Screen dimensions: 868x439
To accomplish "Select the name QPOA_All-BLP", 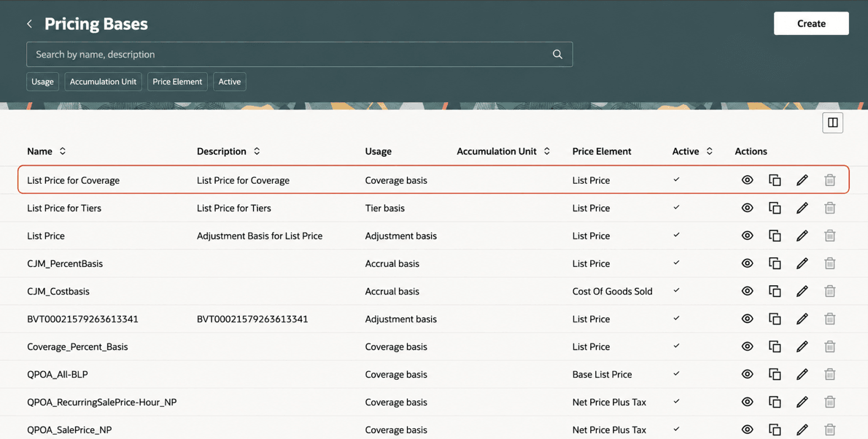I will click(58, 374).
